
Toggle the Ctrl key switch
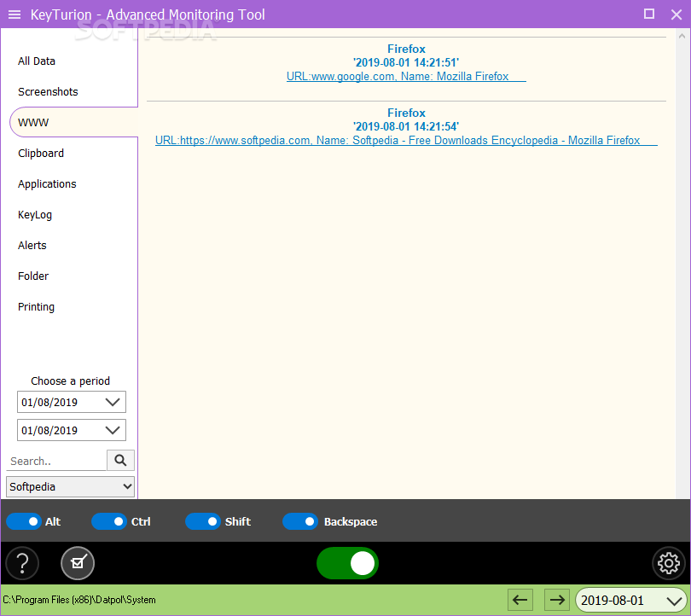pos(109,521)
